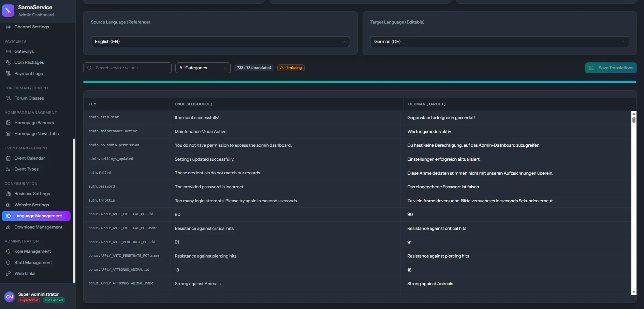Click the Role Management shield icon
The width and height of the screenshot is (644, 309).
(x=8, y=251)
